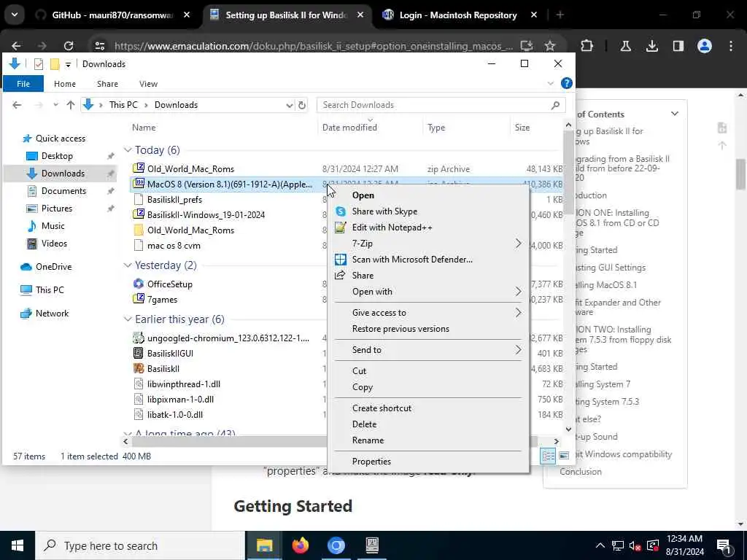Click Explorer help question mark icon

click(x=566, y=83)
